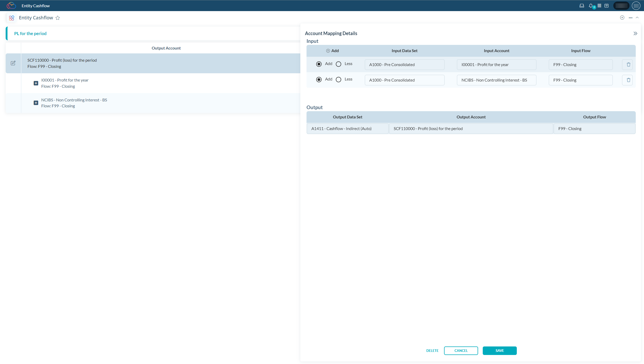Favorite Entity Cashflow by clicking the star

58,18
